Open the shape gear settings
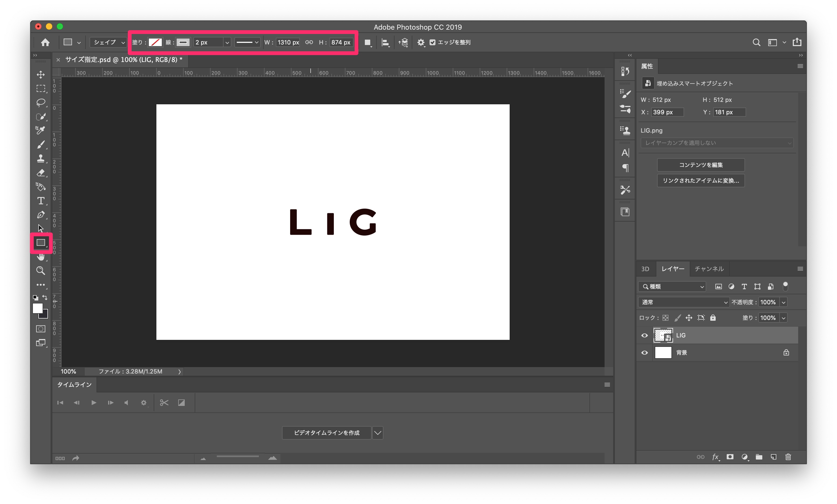 point(421,43)
